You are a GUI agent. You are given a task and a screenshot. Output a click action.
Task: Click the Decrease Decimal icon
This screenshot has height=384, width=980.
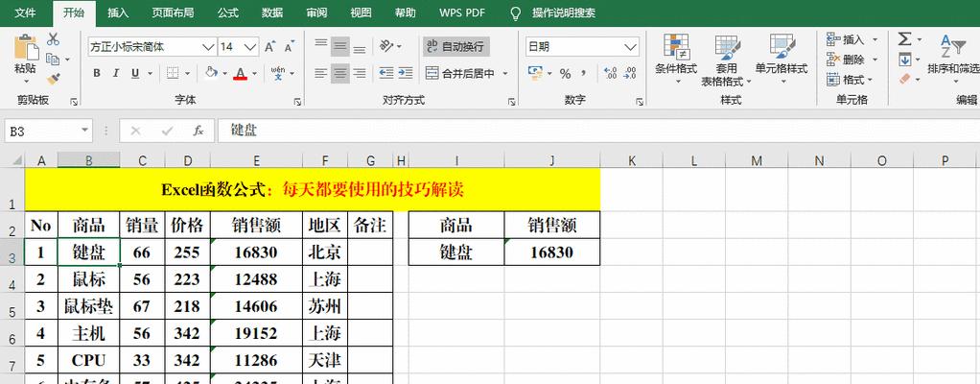click(630, 74)
